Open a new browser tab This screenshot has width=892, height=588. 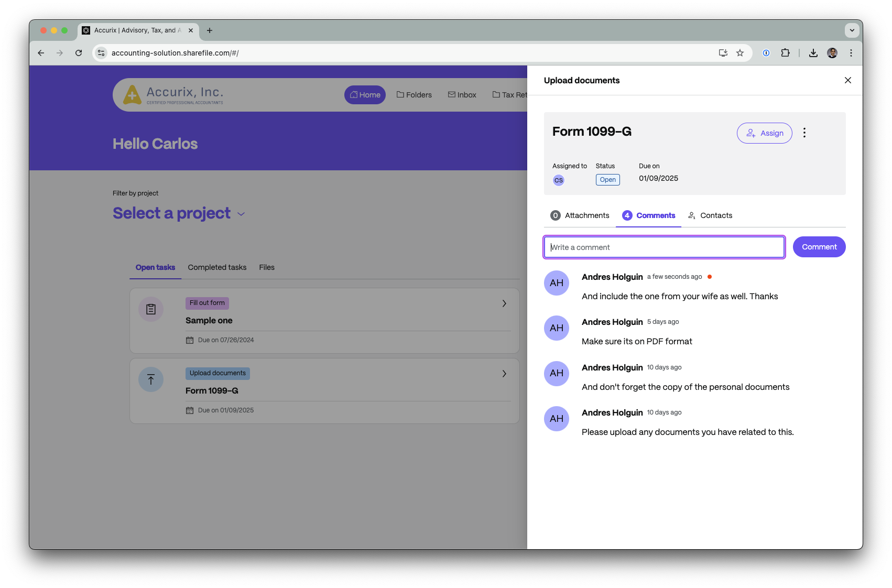pos(210,30)
